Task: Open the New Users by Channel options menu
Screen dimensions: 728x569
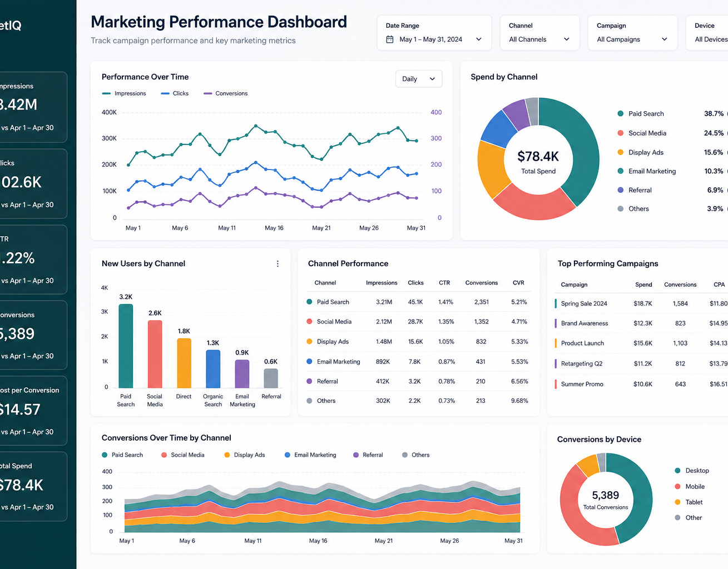Action: (278, 264)
